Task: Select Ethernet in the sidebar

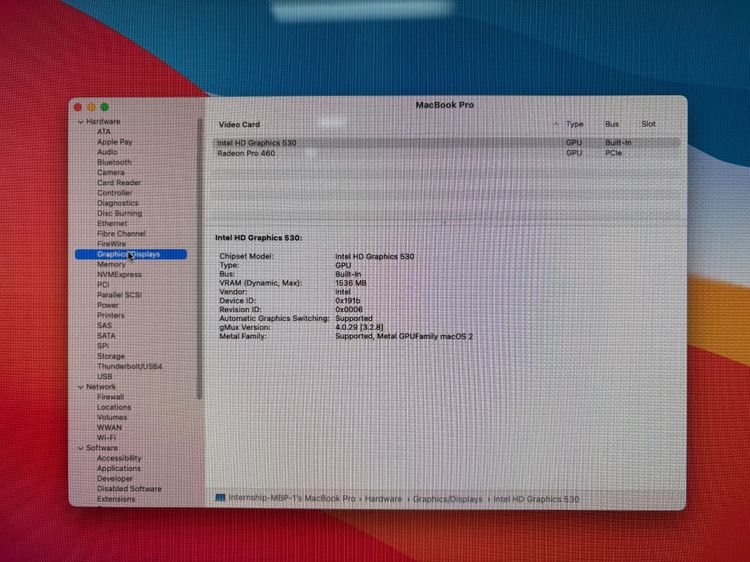Action: point(112,223)
